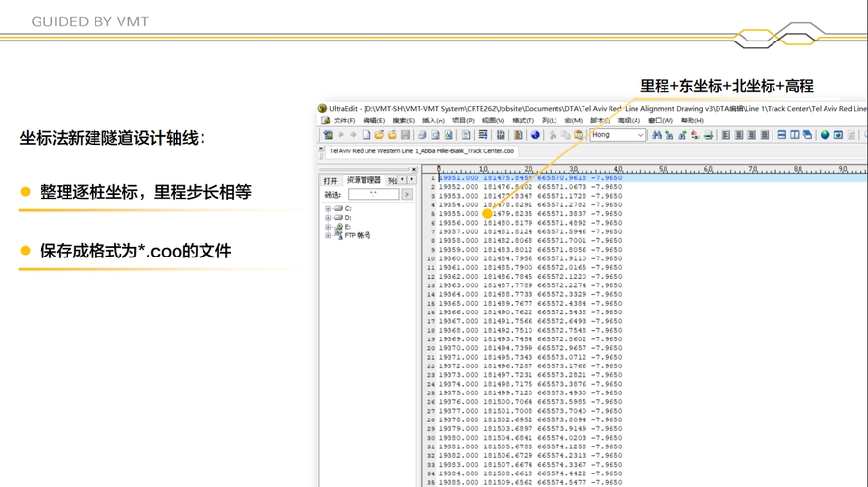Click the New File toolbar icon
Viewport: 868px width, 487px height.
pyautogui.click(x=366, y=135)
